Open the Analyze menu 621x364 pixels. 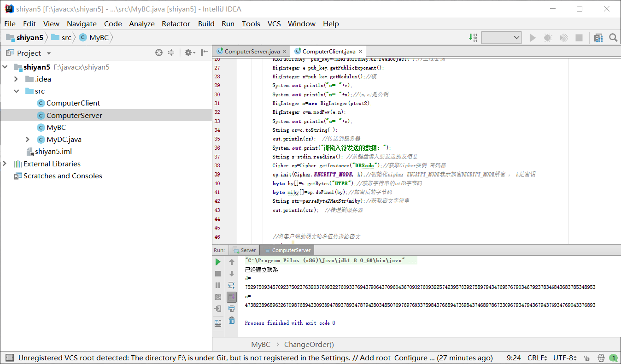pyautogui.click(x=142, y=24)
